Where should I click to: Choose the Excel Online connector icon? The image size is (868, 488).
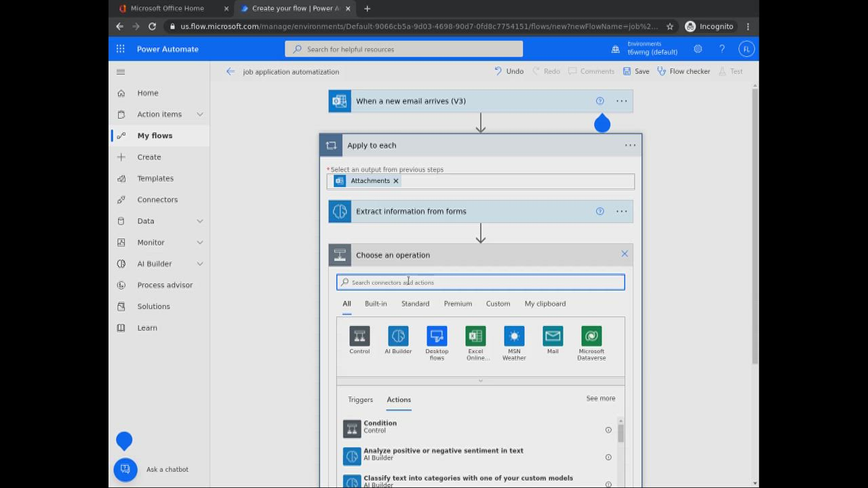[475, 336]
